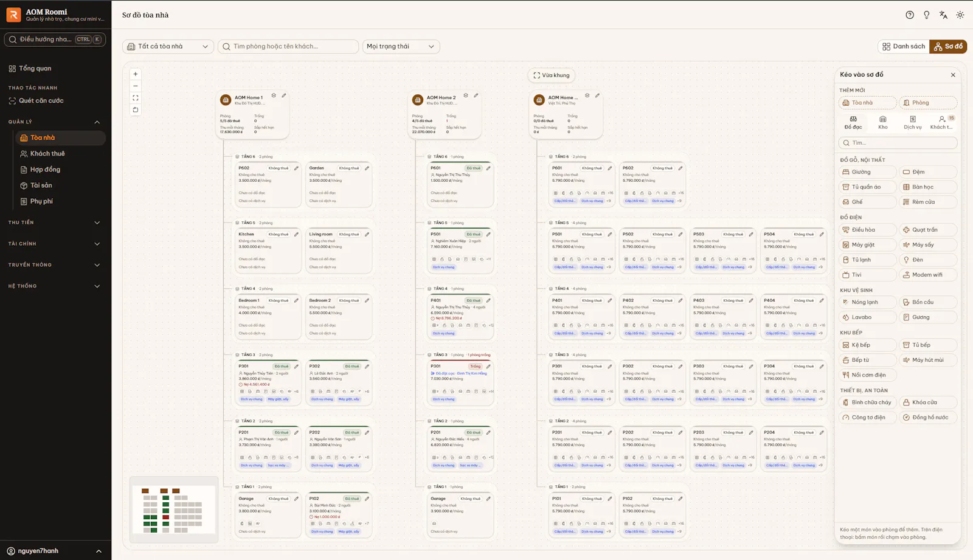Edit room P602 in AOM Home 1
The width and height of the screenshot is (973, 560).
click(x=296, y=168)
